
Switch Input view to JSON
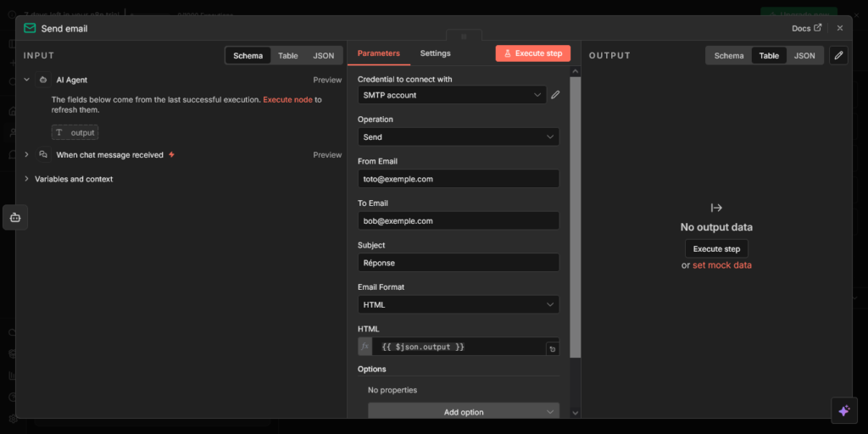[324, 56]
